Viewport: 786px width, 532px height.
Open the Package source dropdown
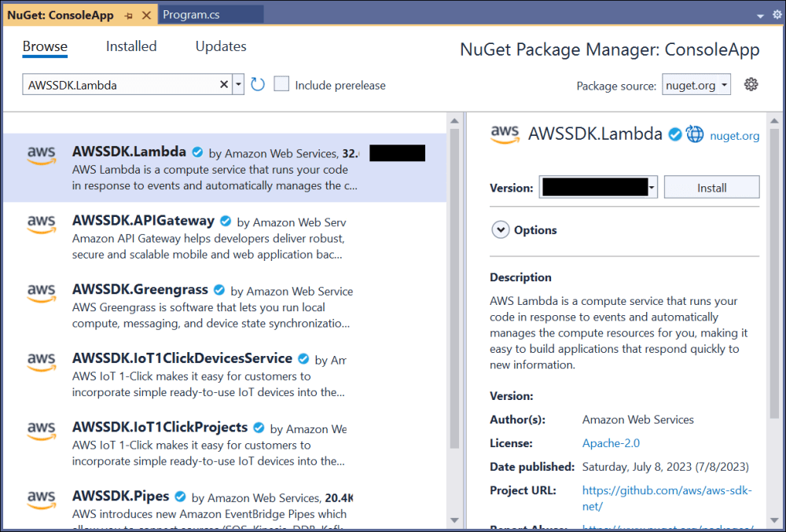coord(696,85)
